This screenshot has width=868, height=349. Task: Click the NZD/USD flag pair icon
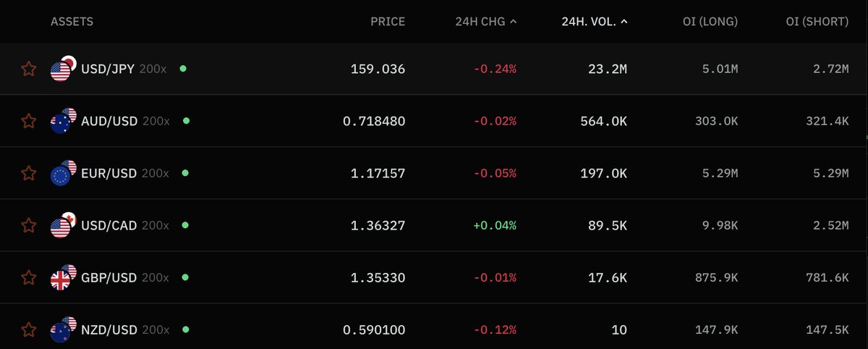point(63,329)
